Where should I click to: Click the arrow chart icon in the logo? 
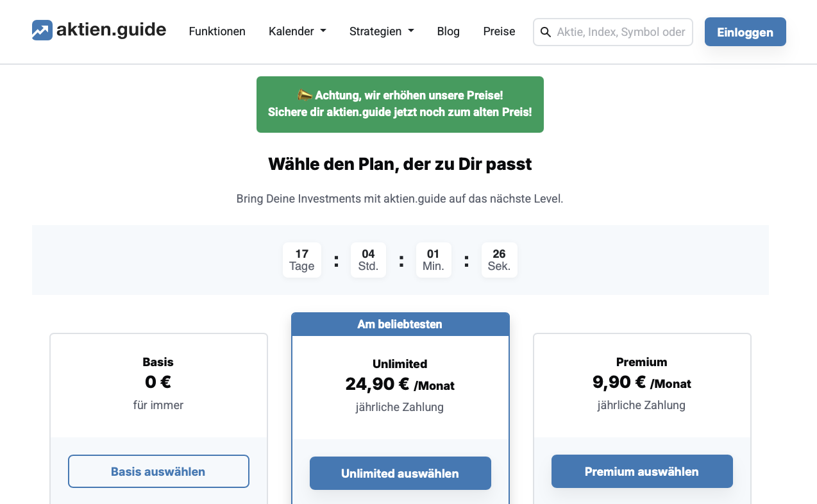(x=41, y=29)
